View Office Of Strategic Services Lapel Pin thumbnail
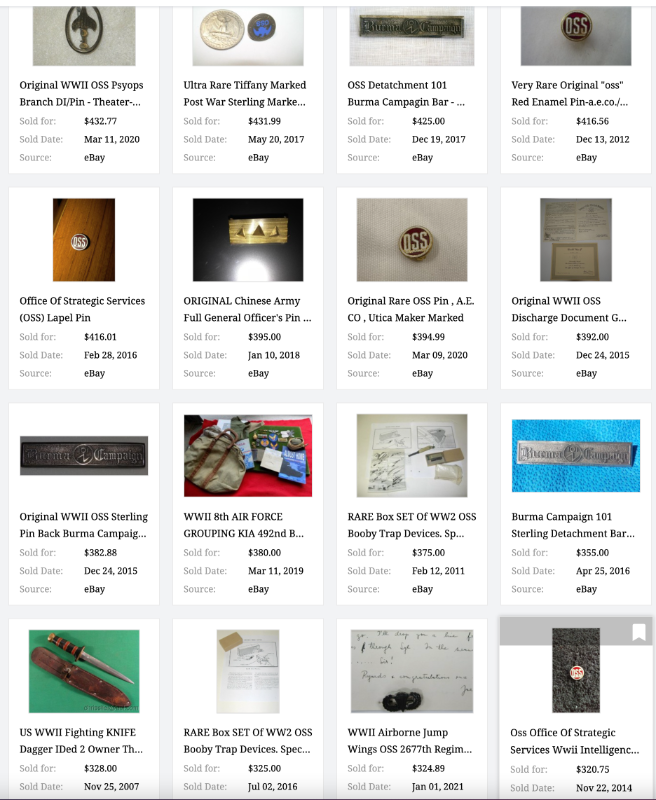The width and height of the screenshot is (656, 800). point(84,240)
